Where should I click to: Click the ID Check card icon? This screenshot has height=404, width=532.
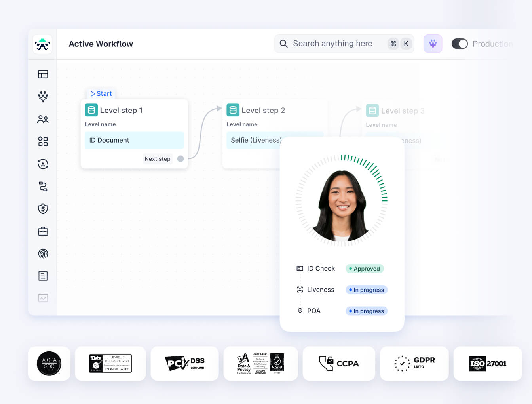click(x=300, y=269)
